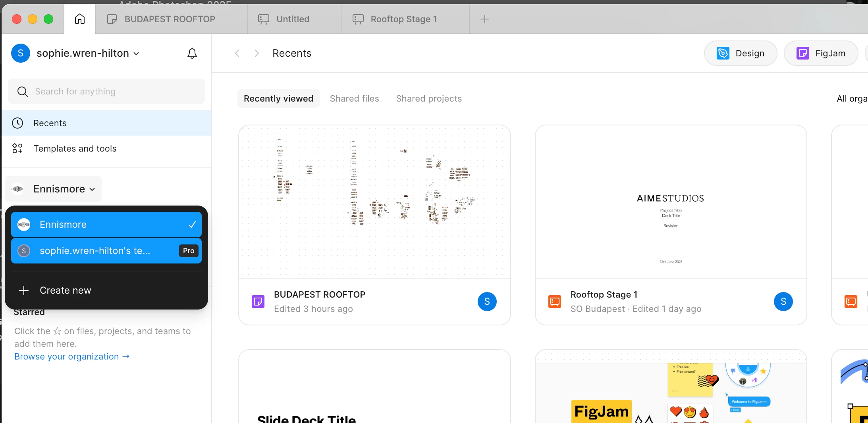Click the checkmark beside Ennismore
This screenshot has height=423, width=868.
(x=192, y=225)
